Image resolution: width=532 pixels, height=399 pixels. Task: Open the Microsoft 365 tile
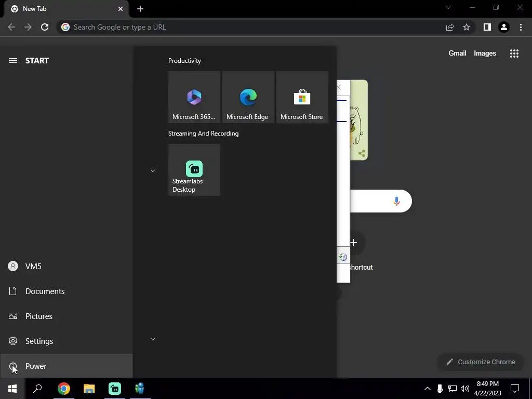click(194, 97)
